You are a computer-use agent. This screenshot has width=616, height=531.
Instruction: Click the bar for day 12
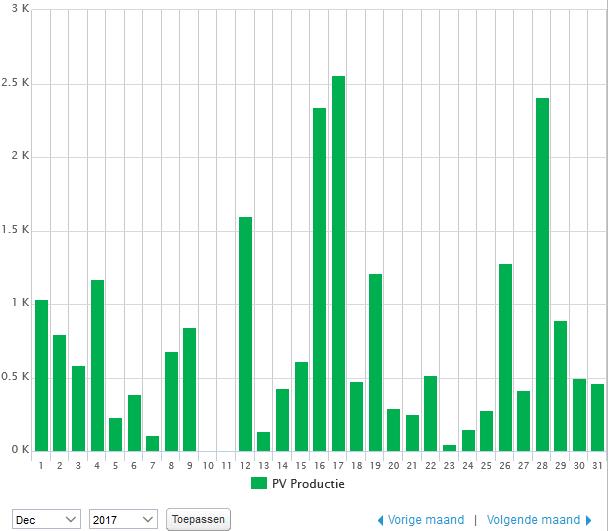(x=245, y=333)
